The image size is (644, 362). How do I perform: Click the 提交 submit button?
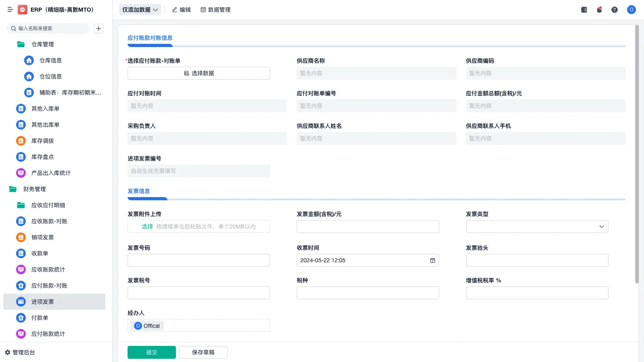[151, 352]
